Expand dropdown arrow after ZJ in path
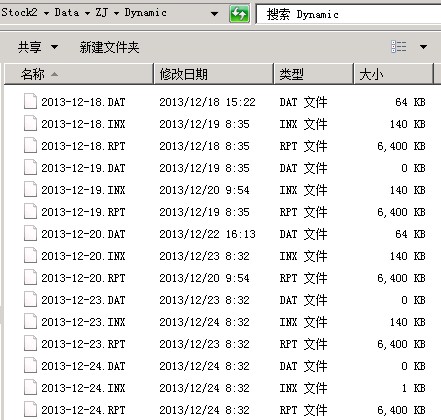The image size is (441, 420). coord(116,13)
